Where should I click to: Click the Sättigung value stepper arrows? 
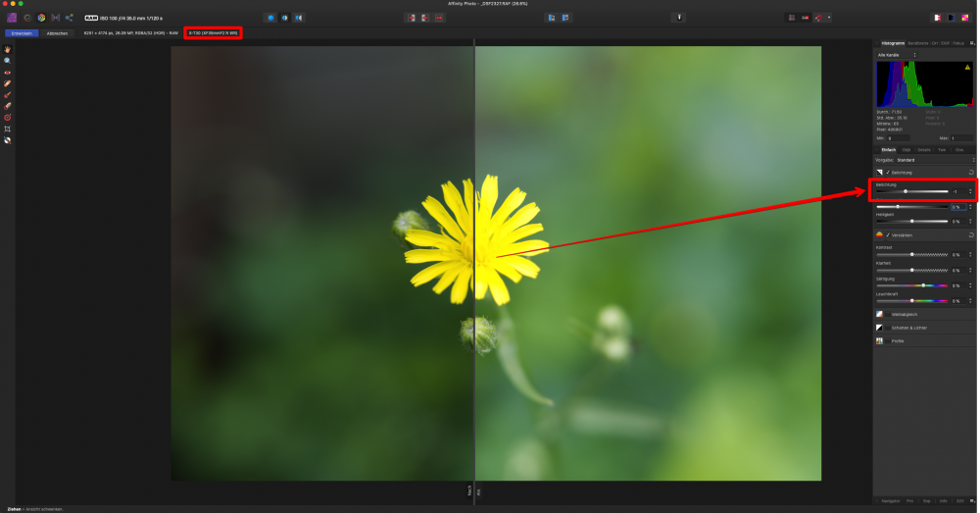970,285
